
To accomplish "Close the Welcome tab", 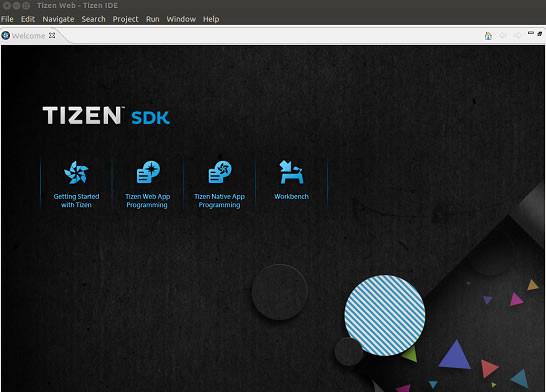I will click(52, 35).
